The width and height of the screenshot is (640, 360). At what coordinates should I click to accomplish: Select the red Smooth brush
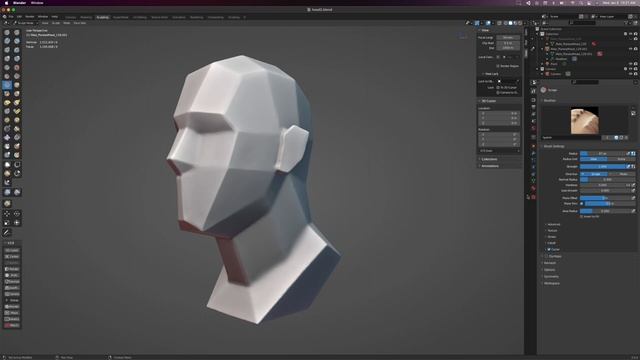(x=17, y=67)
